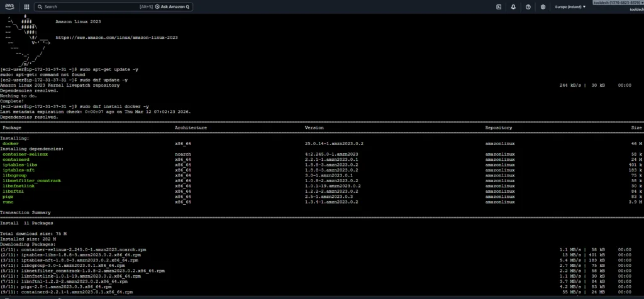Click the 'Total download size: 75 M' line
This screenshot has height=299, width=644.
33,234
